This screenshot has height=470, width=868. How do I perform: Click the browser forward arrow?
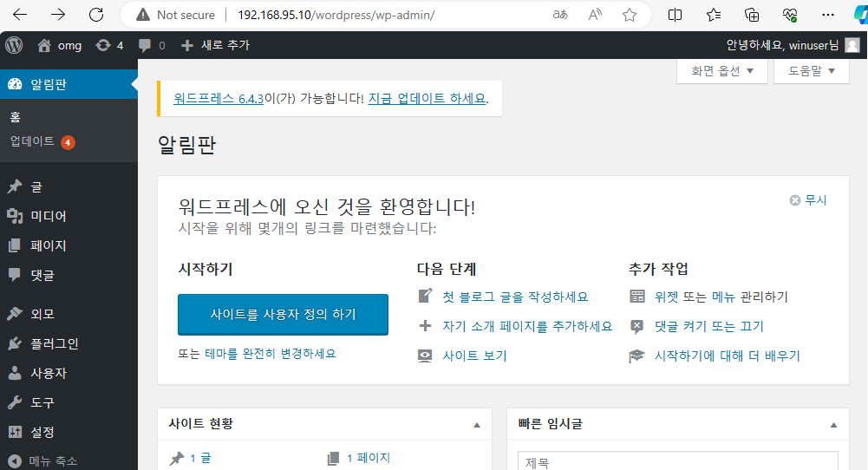tap(57, 15)
